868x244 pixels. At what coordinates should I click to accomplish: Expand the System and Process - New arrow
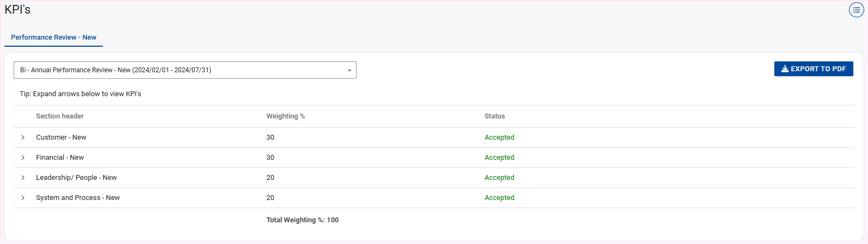click(23, 198)
